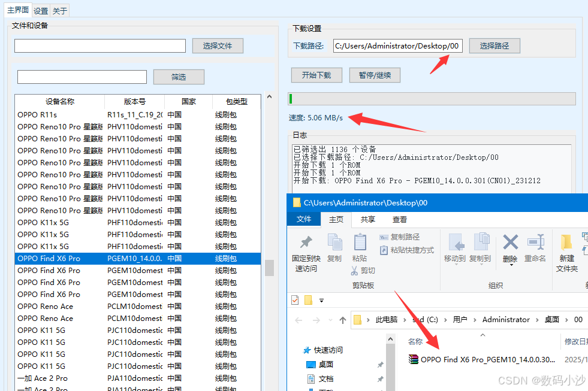Click 桌面 in the address breadcrumb

pos(551,320)
